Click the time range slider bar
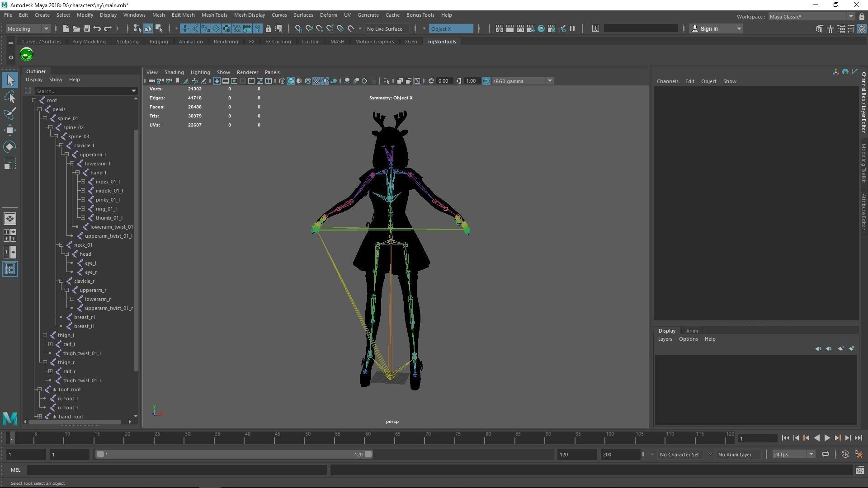 pos(234,455)
